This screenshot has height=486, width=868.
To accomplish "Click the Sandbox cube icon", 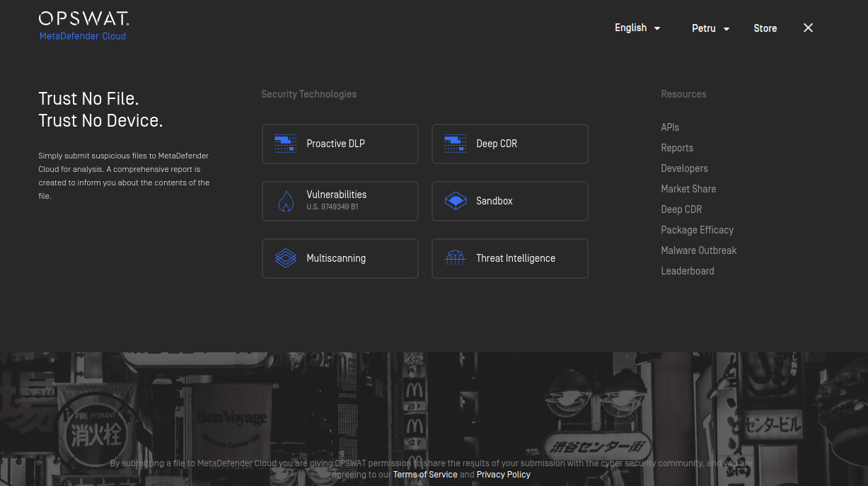I will point(455,201).
